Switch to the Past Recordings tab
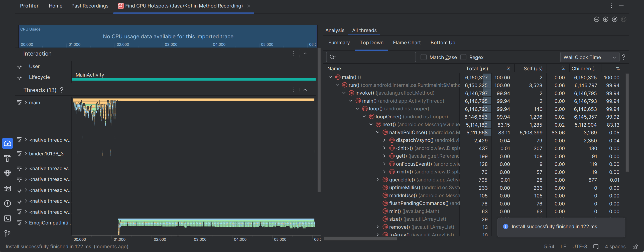Image resolution: width=644 pixels, height=252 pixels. click(x=90, y=6)
